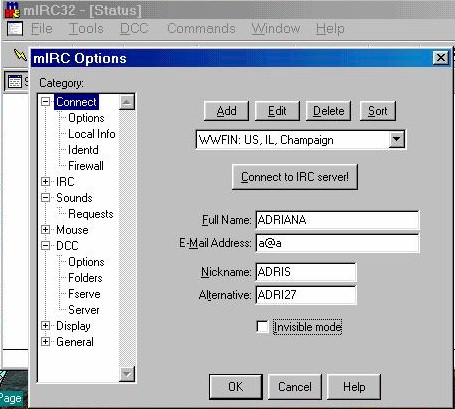Click the mIRC32 application icon in title bar
Viewport: 455px width, 409px height.
(x=13, y=10)
